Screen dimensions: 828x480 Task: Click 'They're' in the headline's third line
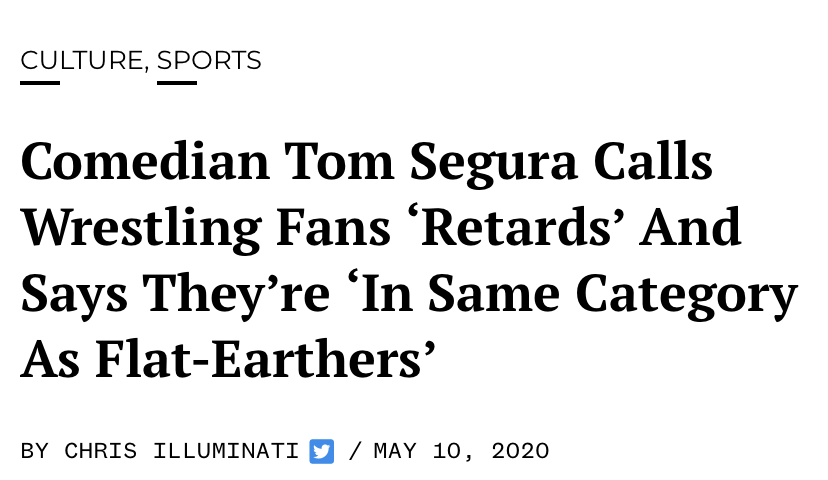coord(236,296)
